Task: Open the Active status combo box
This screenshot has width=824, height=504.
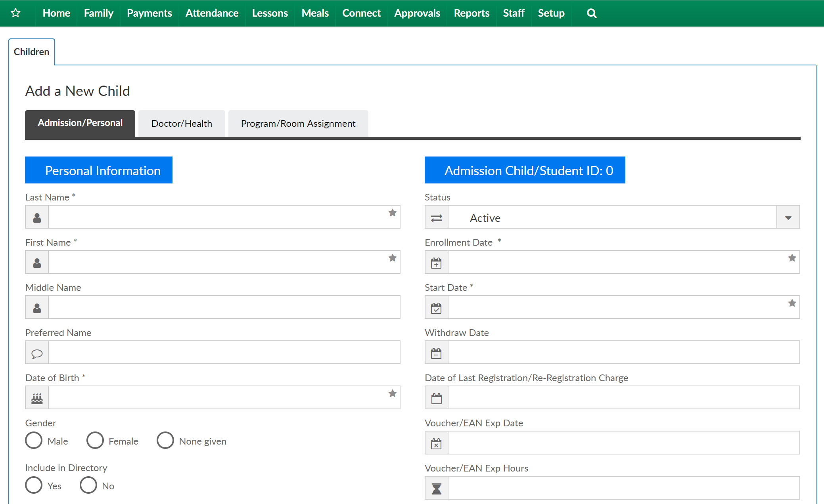Action: [612, 217]
